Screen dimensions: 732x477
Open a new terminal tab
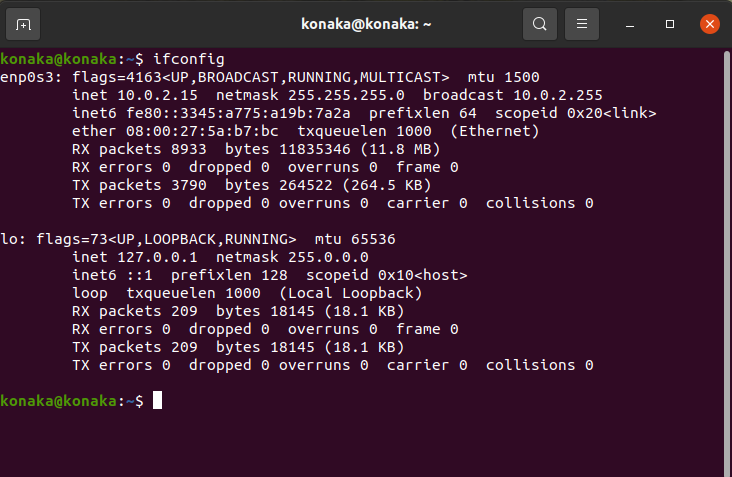point(23,24)
